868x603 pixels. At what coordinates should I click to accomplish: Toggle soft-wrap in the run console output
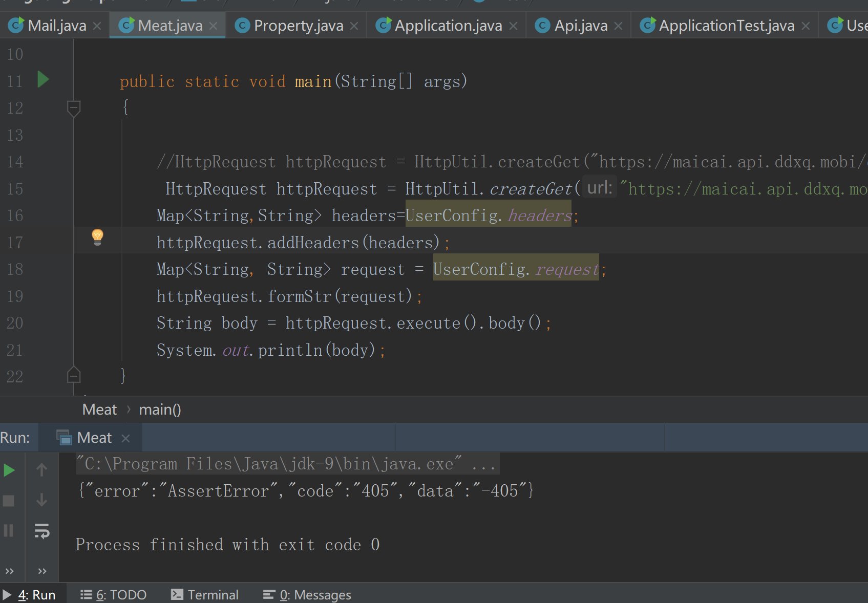tap(41, 531)
